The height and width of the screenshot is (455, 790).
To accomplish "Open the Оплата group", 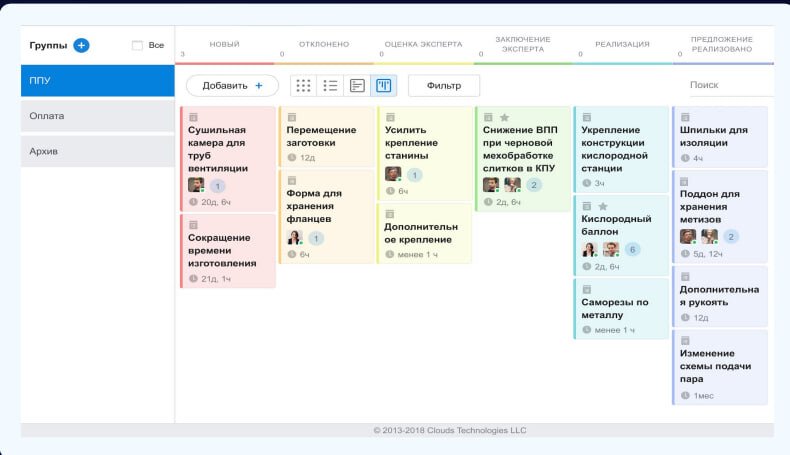I will 98,116.
